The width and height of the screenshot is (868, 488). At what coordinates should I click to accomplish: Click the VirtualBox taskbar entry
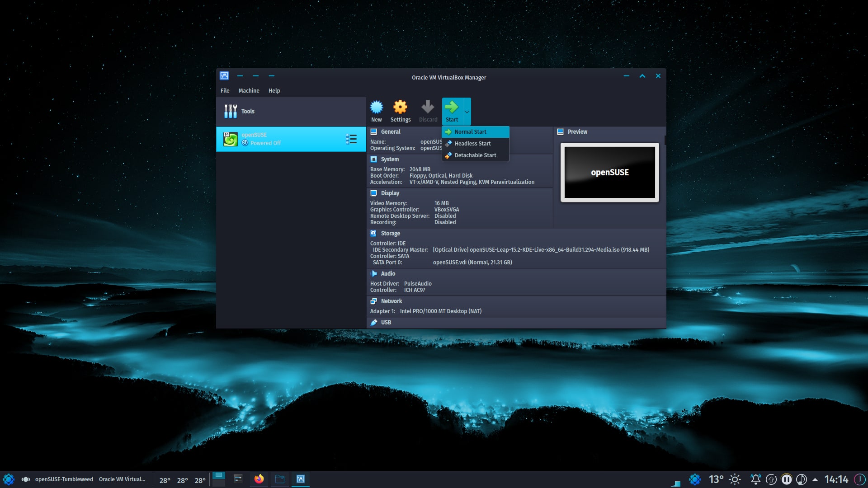301,479
